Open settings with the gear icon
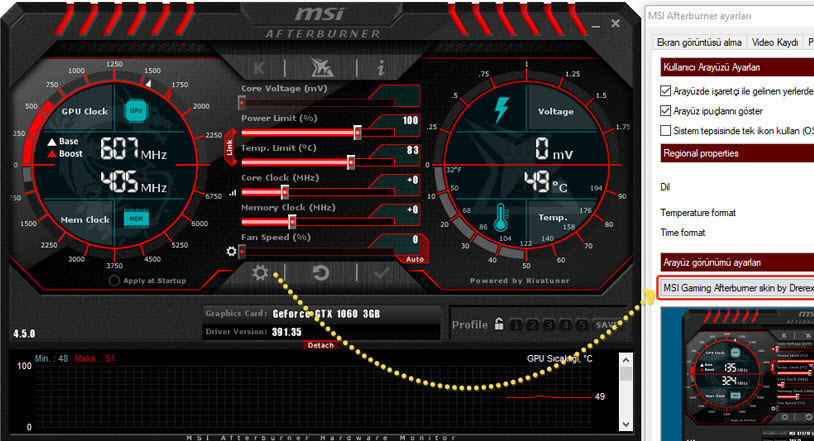Viewport: 814px width, 441px height. pyautogui.click(x=261, y=273)
